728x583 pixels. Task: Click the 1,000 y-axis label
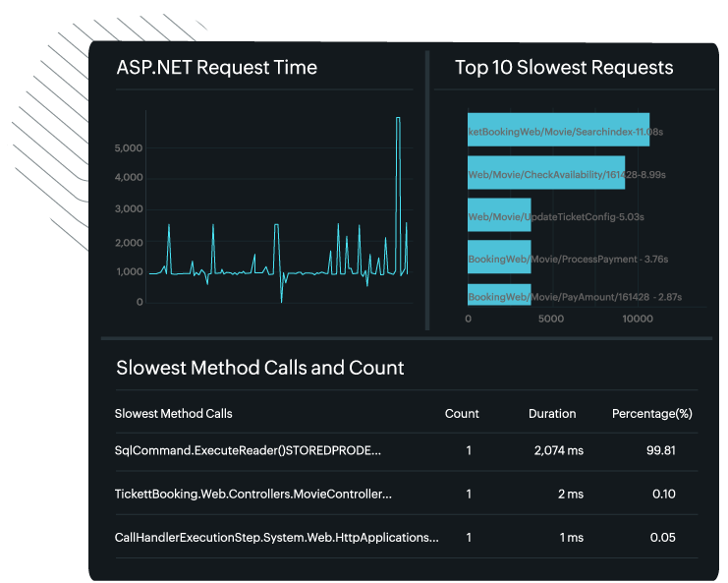pos(130,271)
